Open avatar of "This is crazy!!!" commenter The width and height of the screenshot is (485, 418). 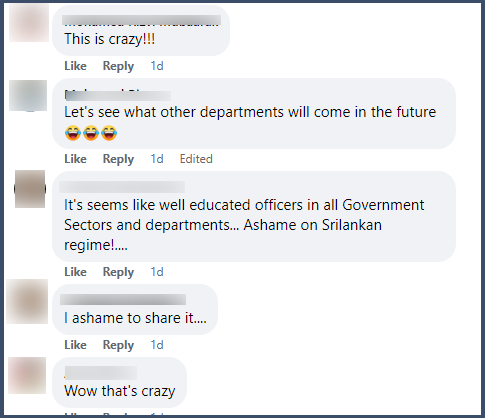click(x=29, y=23)
